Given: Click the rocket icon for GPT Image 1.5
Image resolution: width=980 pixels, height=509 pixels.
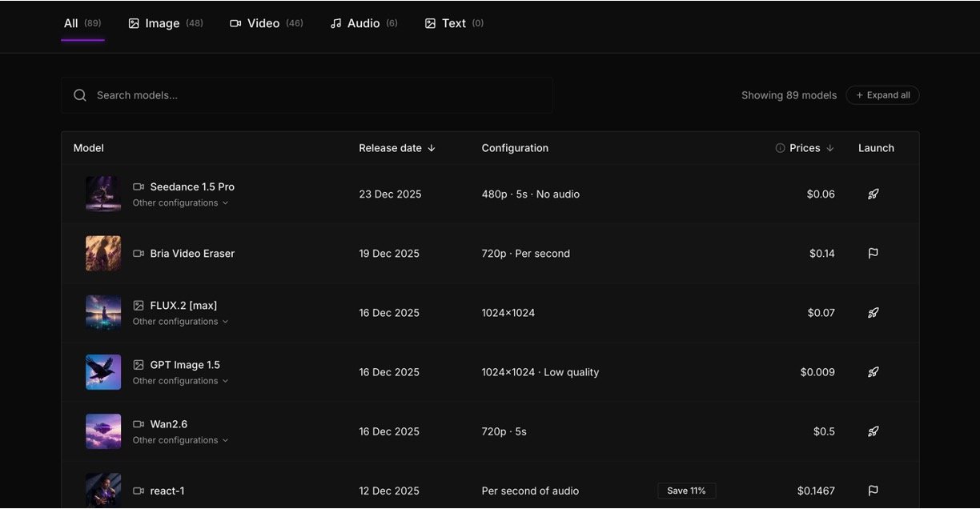Looking at the screenshot, I should click(x=873, y=372).
